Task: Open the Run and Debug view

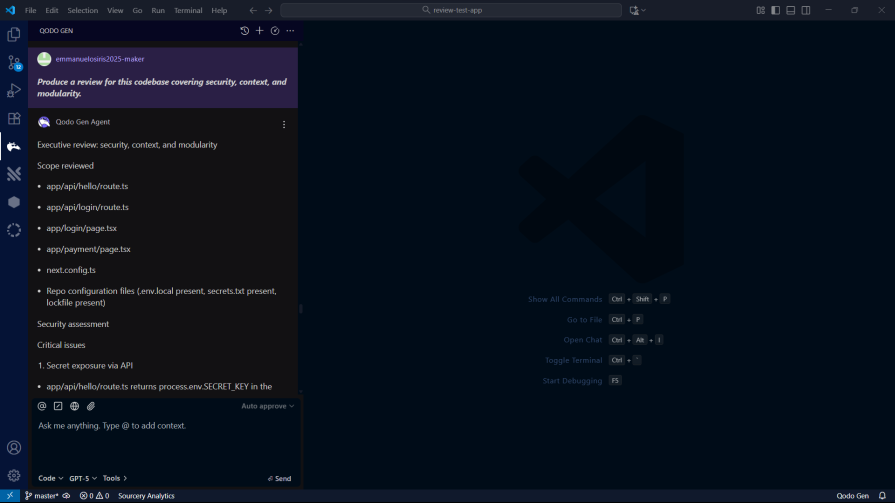Action: 14,90
